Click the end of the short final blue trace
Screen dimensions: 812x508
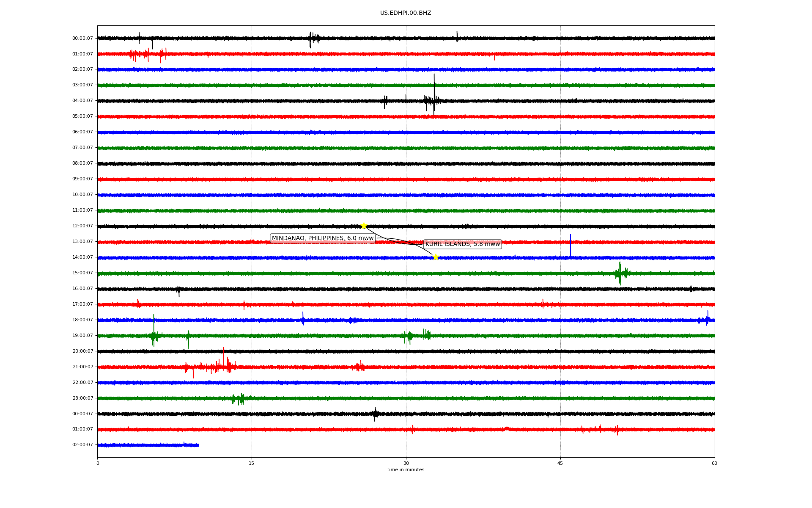coord(198,445)
